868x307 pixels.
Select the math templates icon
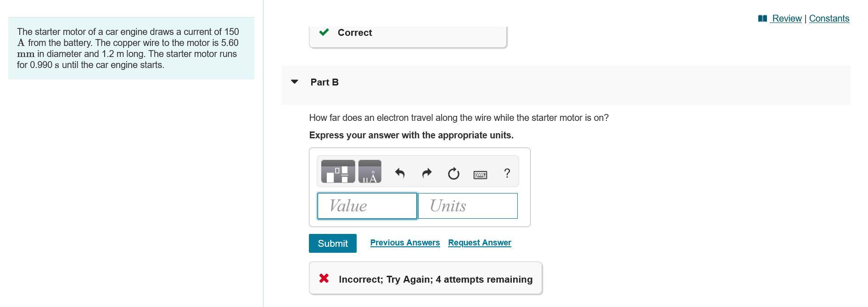click(338, 172)
